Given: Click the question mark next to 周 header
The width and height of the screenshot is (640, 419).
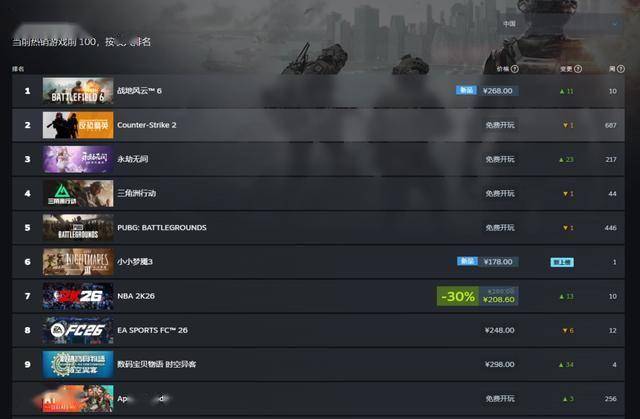Looking at the screenshot, I should point(620,69).
